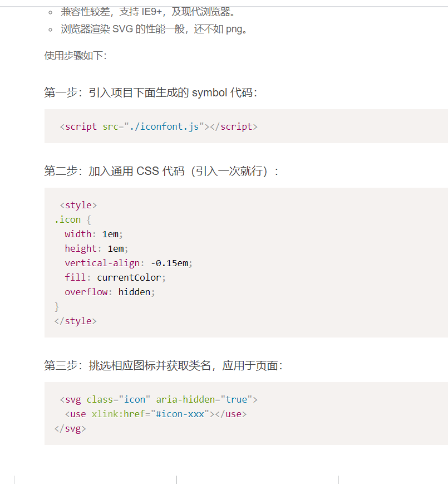Click the iconfont.js script tag code line
448x484 pixels.
tap(159, 126)
